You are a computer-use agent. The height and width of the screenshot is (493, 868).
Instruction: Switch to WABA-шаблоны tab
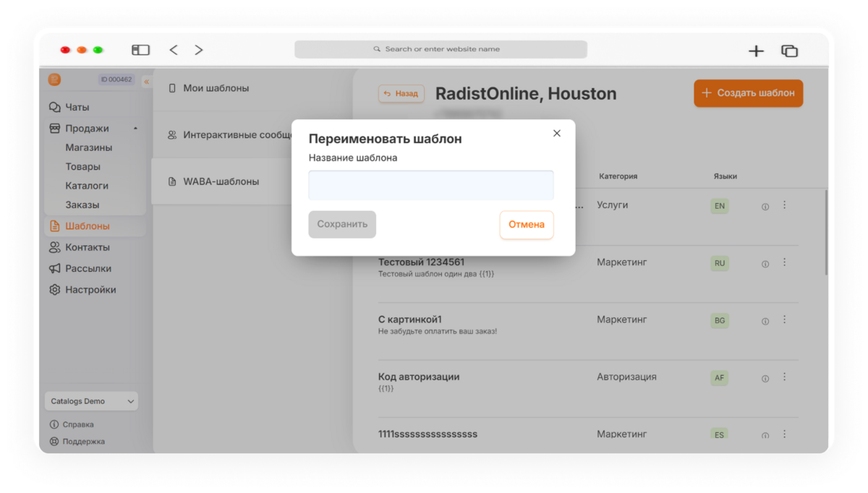click(221, 181)
